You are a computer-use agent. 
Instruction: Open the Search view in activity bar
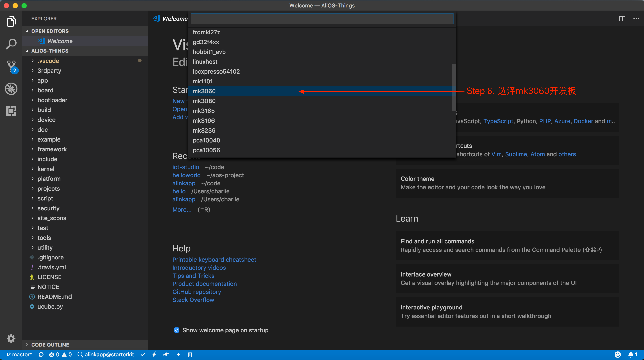pos(11,44)
